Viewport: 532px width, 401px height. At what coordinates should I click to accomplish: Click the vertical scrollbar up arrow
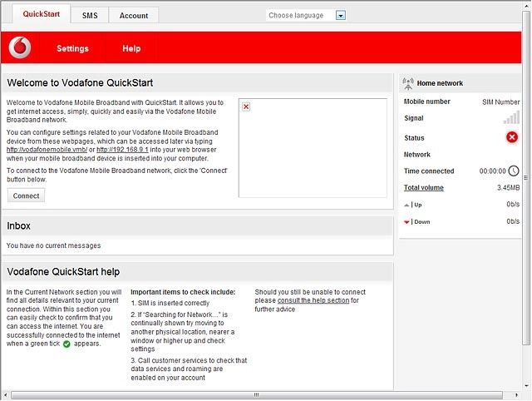point(526,5)
